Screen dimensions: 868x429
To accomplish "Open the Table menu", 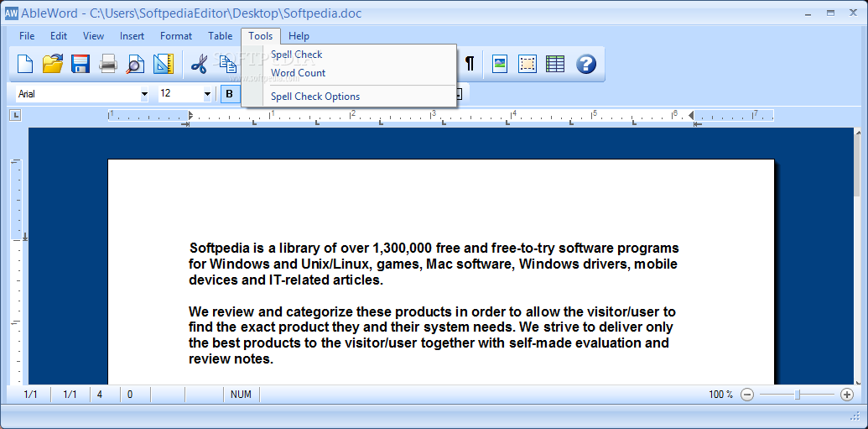I will click(x=221, y=36).
